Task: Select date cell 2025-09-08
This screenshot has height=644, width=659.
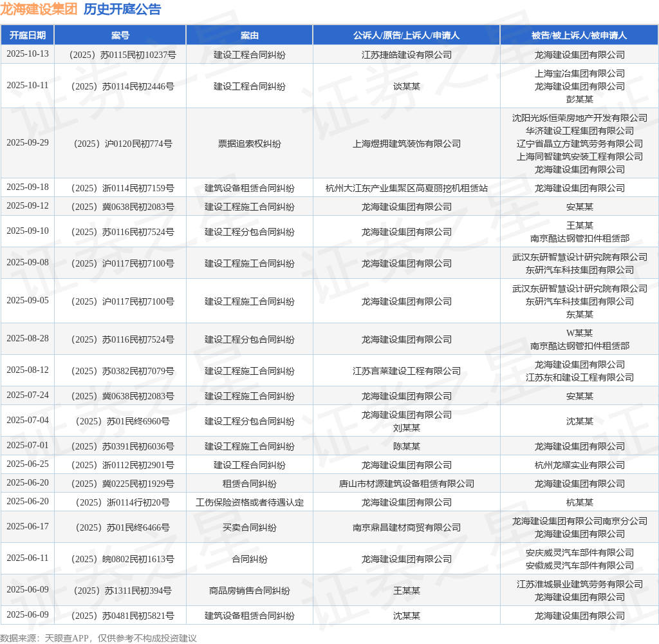Action: click(x=27, y=263)
